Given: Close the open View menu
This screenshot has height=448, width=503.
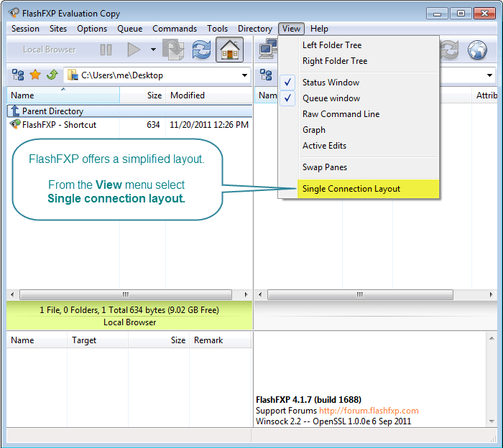Looking at the screenshot, I should click(291, 29).
